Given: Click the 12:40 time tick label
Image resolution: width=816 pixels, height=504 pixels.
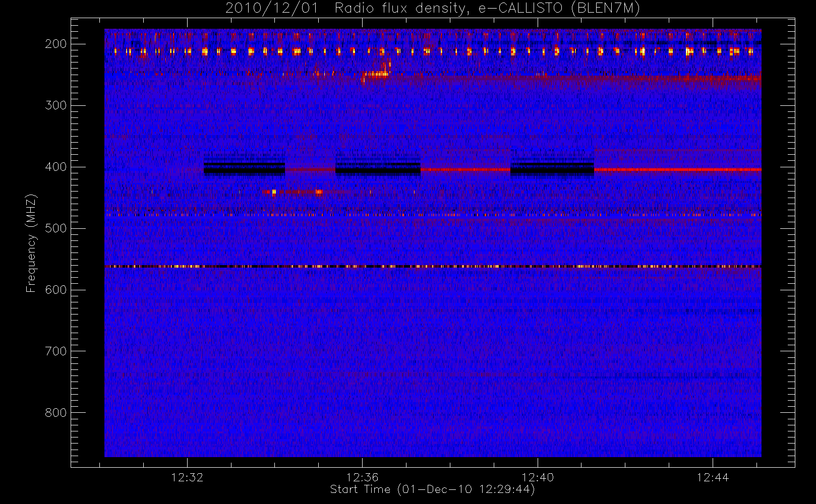Looking at the screenshot, I should 538,477.
